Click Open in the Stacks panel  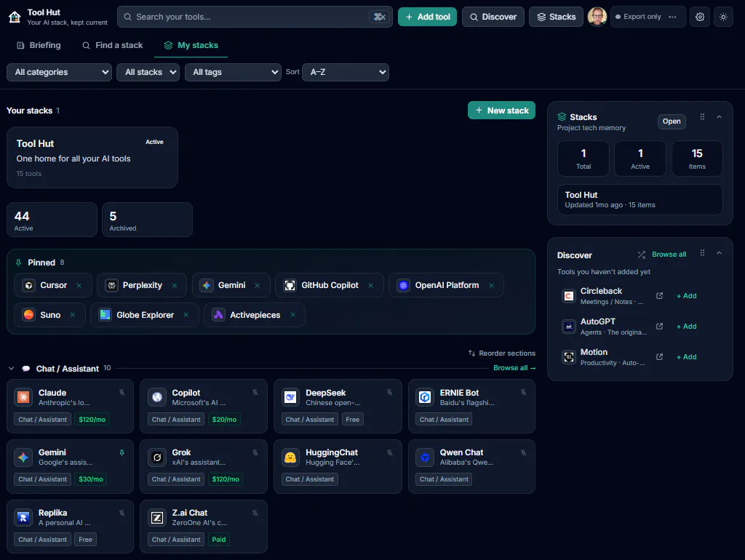point(672,121)
